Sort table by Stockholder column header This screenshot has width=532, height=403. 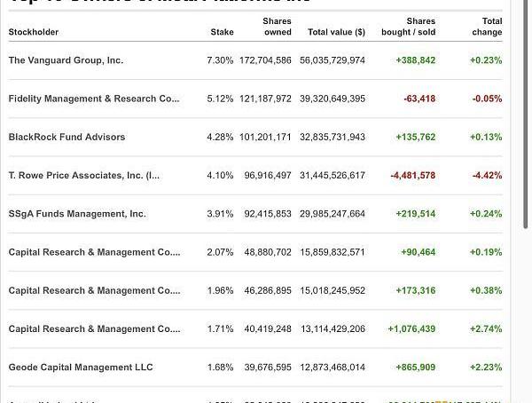pos(34,32)
